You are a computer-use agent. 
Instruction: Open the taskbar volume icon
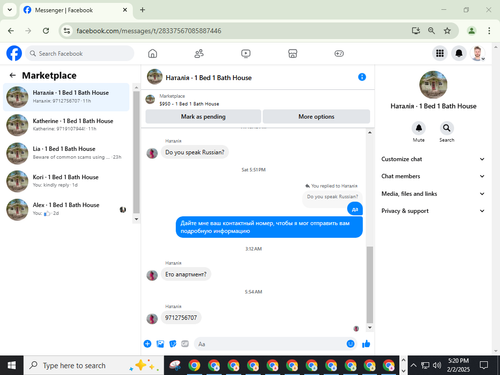point(437,365)
